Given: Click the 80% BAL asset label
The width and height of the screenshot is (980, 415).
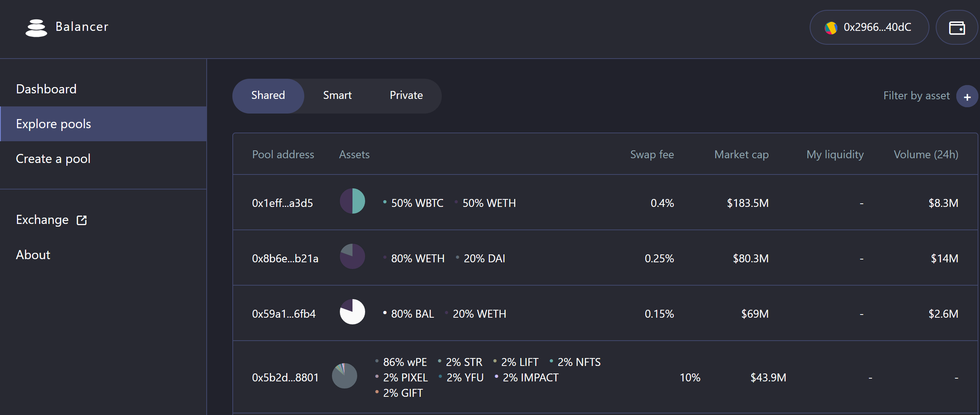Looking at the screenshot, I should (x=413, y=314).
